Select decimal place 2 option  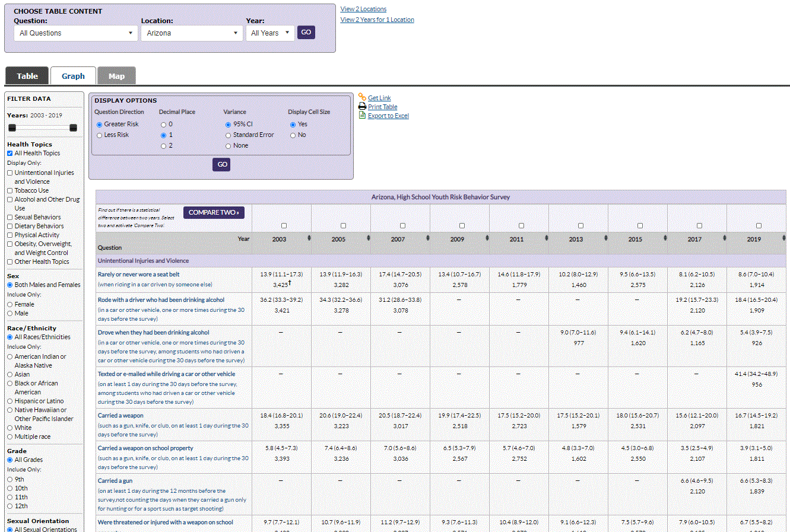pos(163,146)
